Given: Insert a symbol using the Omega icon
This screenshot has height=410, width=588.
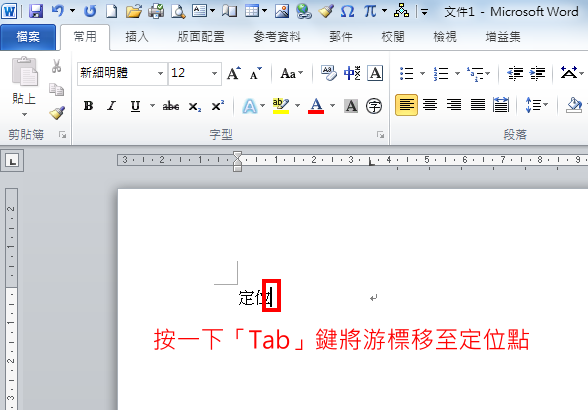Looking at the screenshot, I should [x=347, y=12].
